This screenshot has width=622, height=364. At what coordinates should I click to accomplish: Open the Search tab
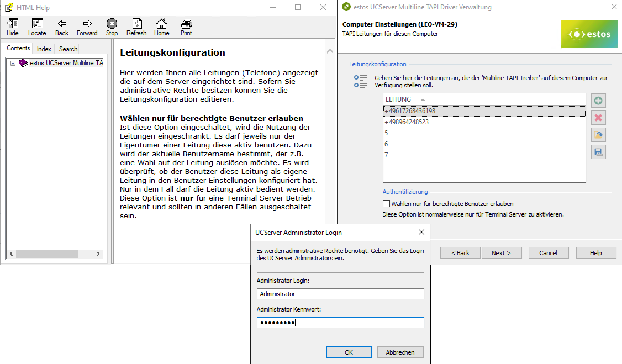pos(68,49)
